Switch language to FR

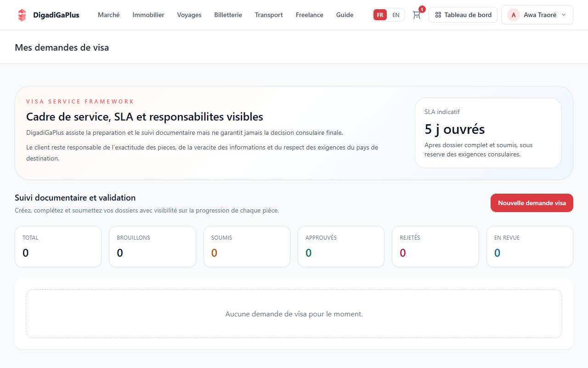tap(380, 15)
